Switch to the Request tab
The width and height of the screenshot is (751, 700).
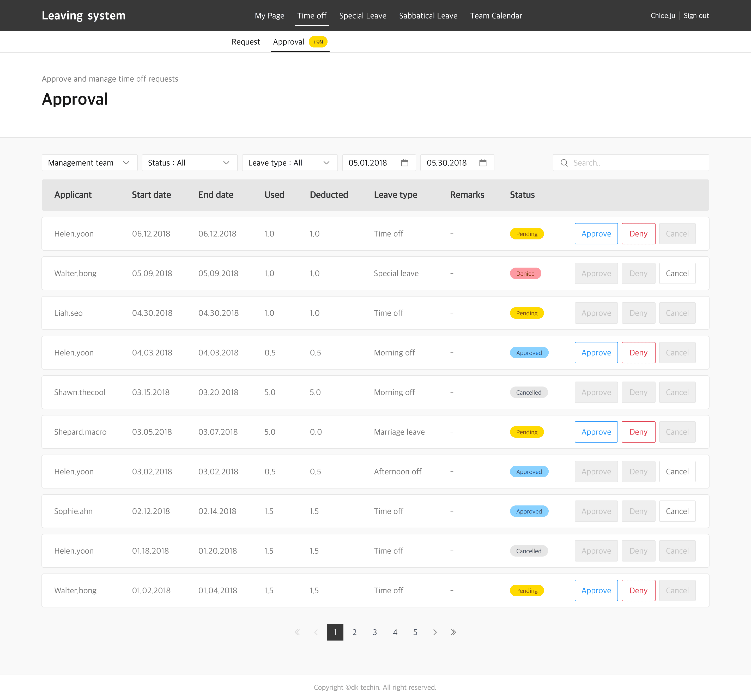coord(246,42)
